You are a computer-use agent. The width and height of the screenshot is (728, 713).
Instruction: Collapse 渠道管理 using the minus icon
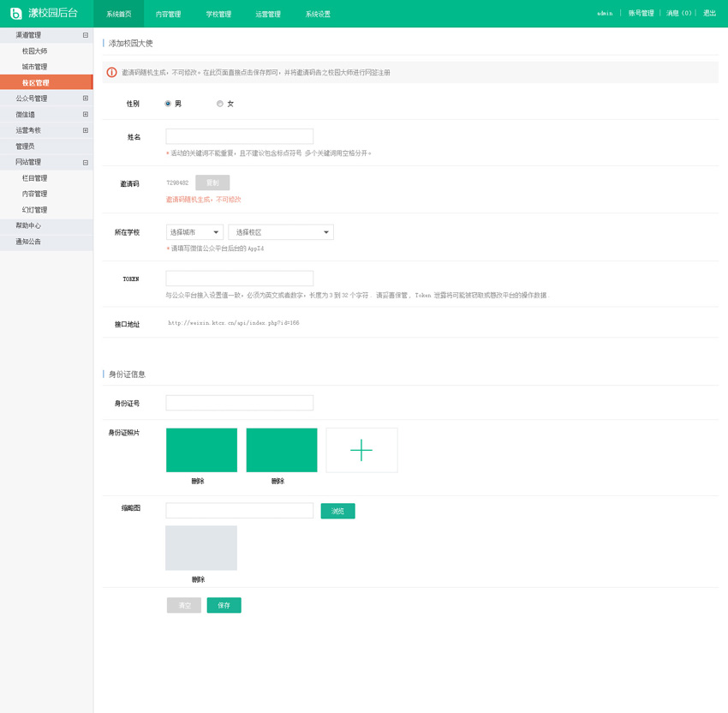coord(85,35)
